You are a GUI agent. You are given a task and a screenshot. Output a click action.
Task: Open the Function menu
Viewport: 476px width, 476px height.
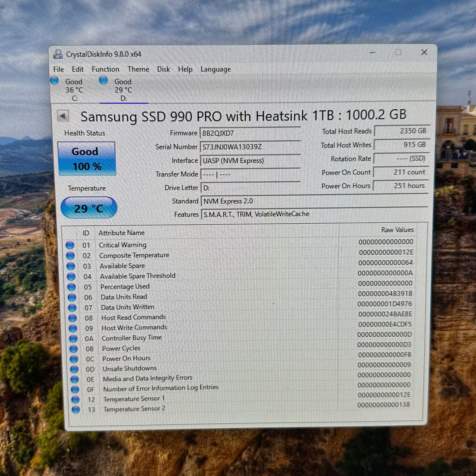click(105, 70)
